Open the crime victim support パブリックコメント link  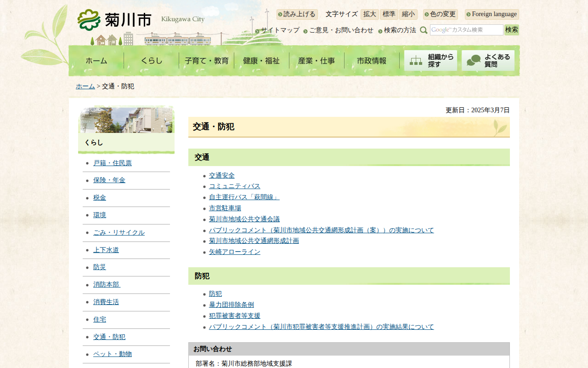pyautogui.click(x=322, y=327)
